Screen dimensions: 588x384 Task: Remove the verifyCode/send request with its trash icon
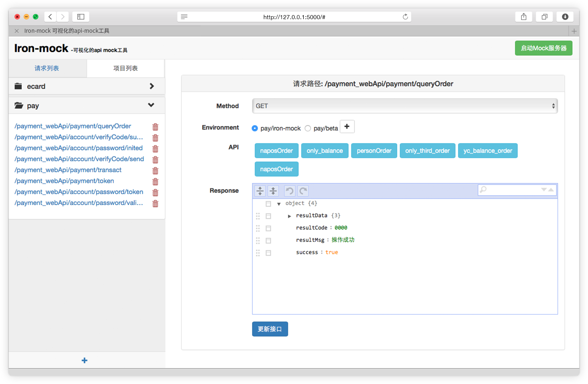155,160
